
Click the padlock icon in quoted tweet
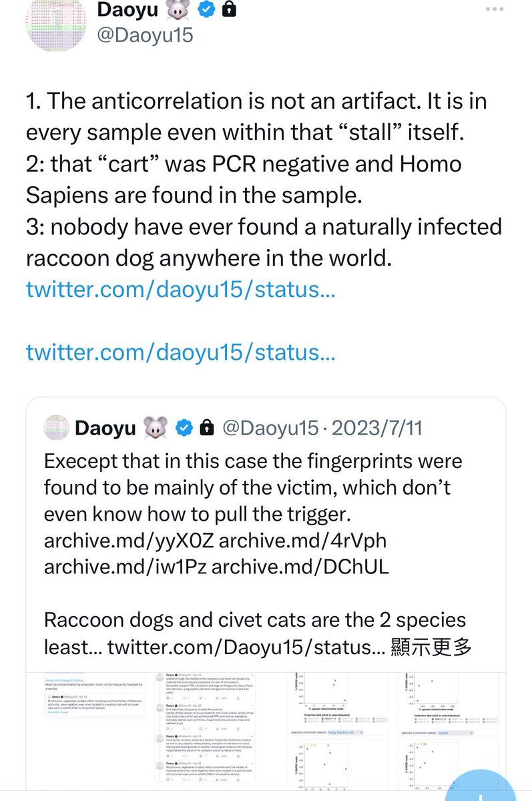pos(206,427)
